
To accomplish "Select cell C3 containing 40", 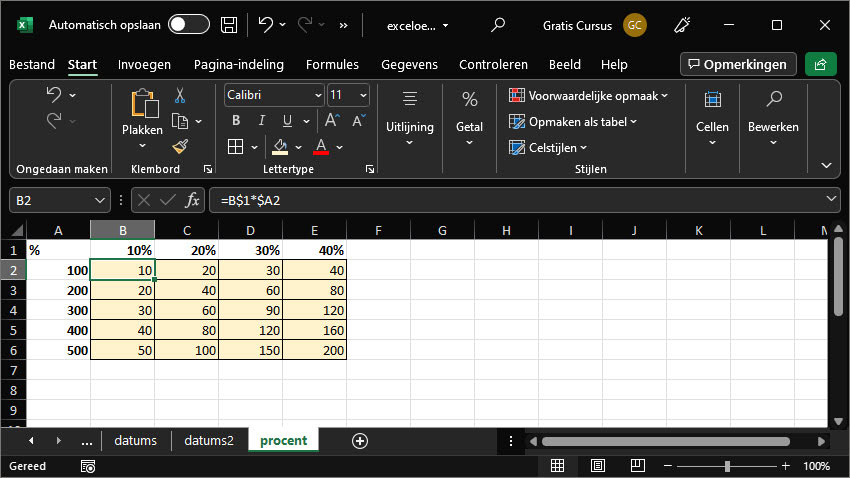I will [186, 290].
